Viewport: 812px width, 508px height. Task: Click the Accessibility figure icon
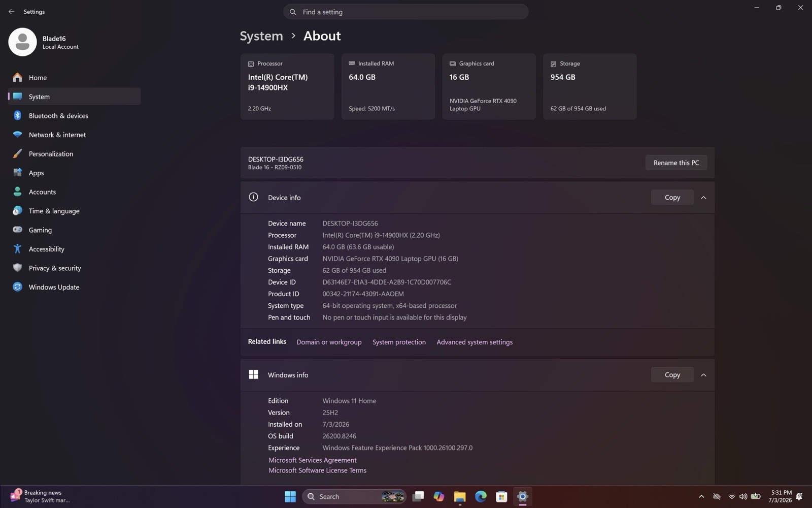17,249
